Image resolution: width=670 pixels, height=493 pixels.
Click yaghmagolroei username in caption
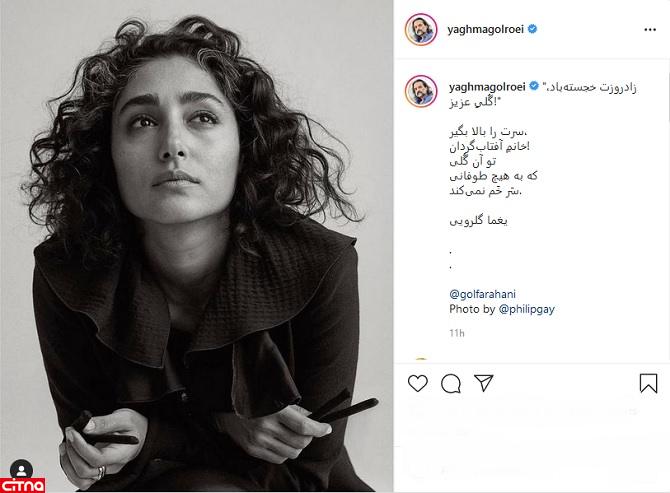[x=487, y=87]
